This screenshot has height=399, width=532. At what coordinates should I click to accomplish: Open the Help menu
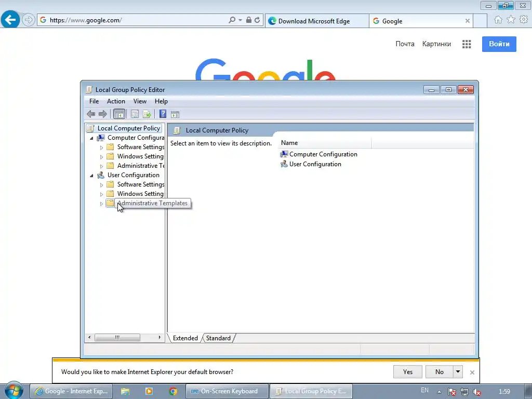tap(161, 101)
